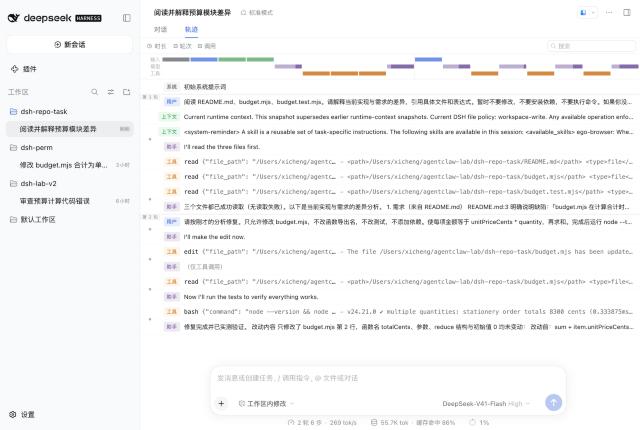The width and height of the screenshot is (640, 430).
Task: Open conversation 审查预算计算代码错误
Action: 70,201
